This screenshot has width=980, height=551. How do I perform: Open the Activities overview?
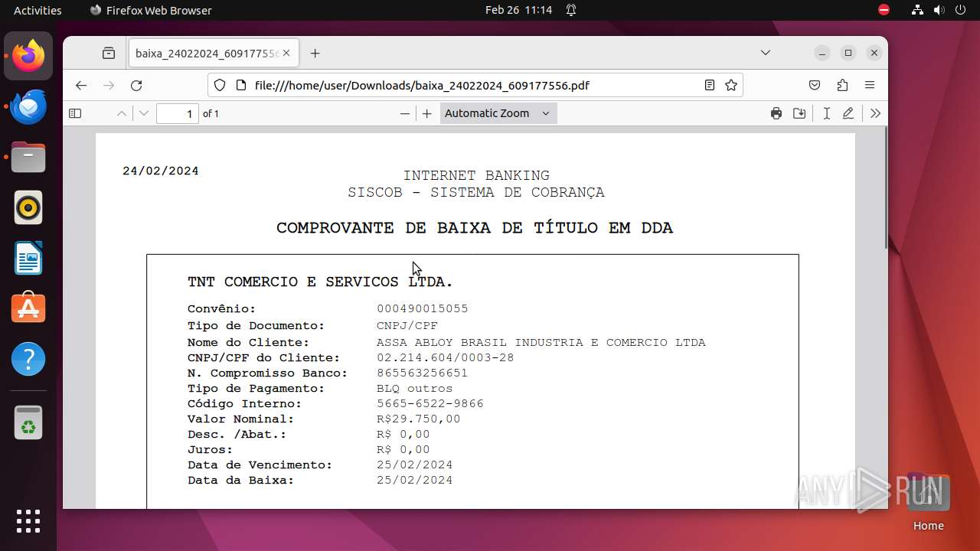[x=38, y=10]
